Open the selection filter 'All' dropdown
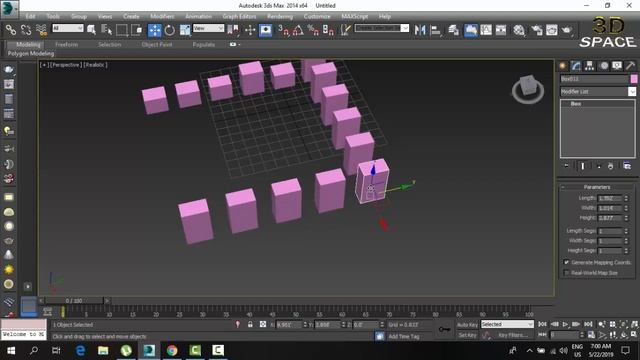 (68, 28)
